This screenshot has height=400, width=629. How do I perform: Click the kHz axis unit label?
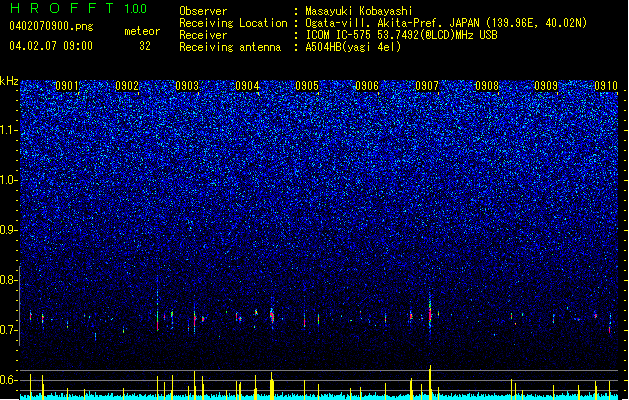tap(9, 81)
